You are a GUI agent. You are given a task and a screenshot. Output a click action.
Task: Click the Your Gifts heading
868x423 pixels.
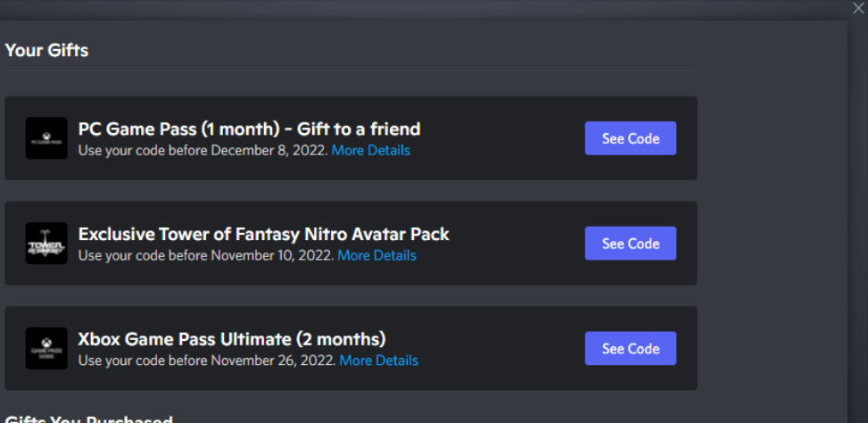pos(46,50)
